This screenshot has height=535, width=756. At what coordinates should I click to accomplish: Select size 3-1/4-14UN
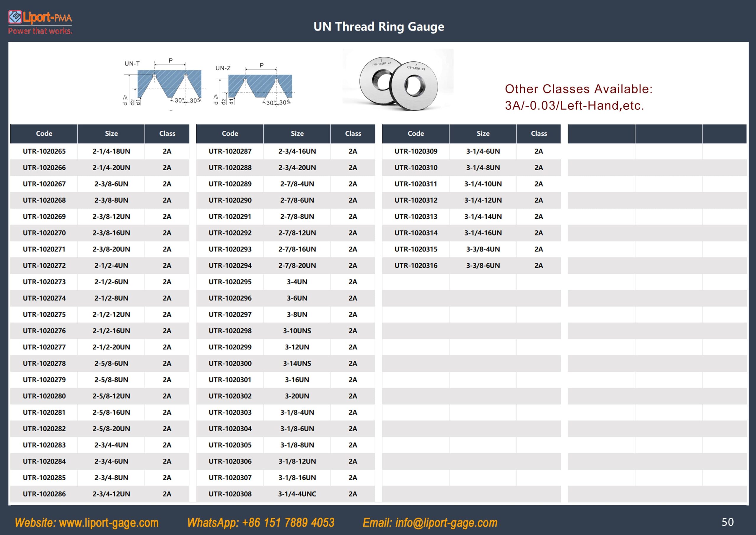[483, 217]
